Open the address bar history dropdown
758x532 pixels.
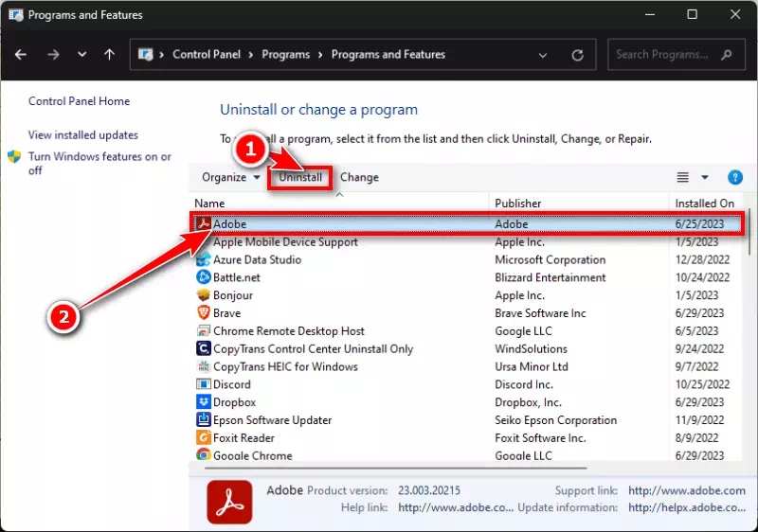click(x=543, y=55)
